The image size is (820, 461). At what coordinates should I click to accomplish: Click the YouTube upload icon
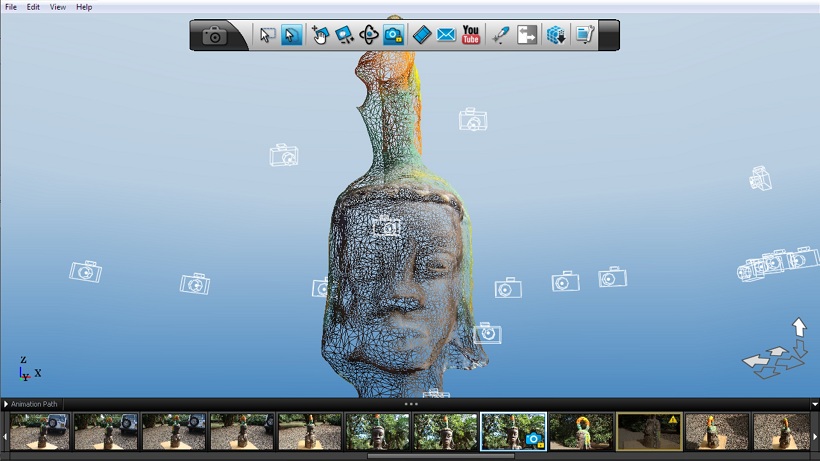[471, 35]
